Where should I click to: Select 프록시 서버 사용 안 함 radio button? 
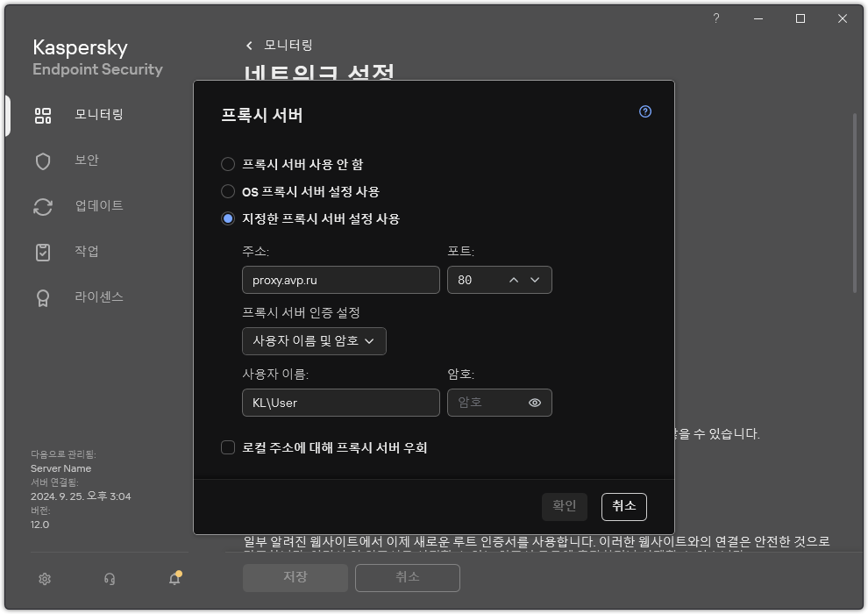[228, 163]
